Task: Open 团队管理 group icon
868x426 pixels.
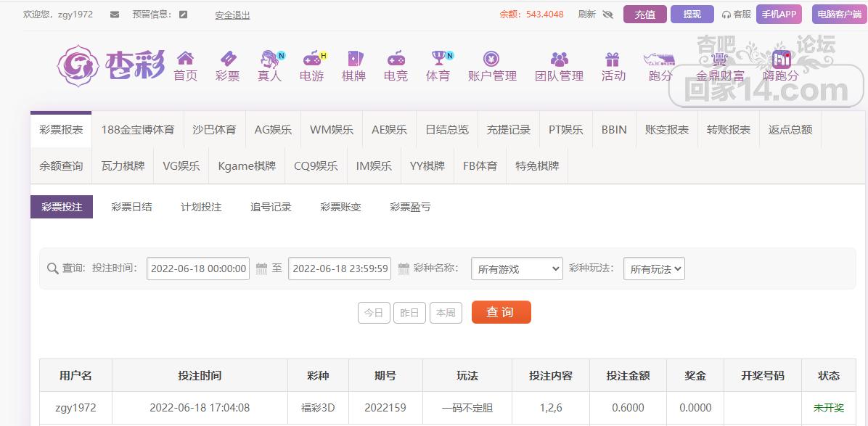Action: [x=559, y=59]
